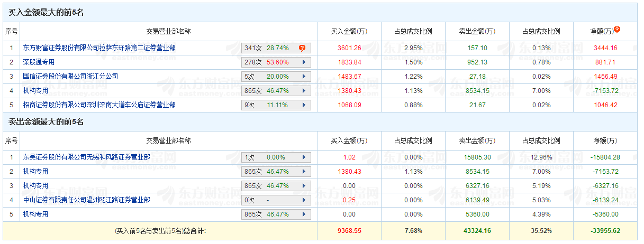Click the arrow next to 1次 0.00%
The width and height of the screenshot is (644, 244).
click(304, 157)
